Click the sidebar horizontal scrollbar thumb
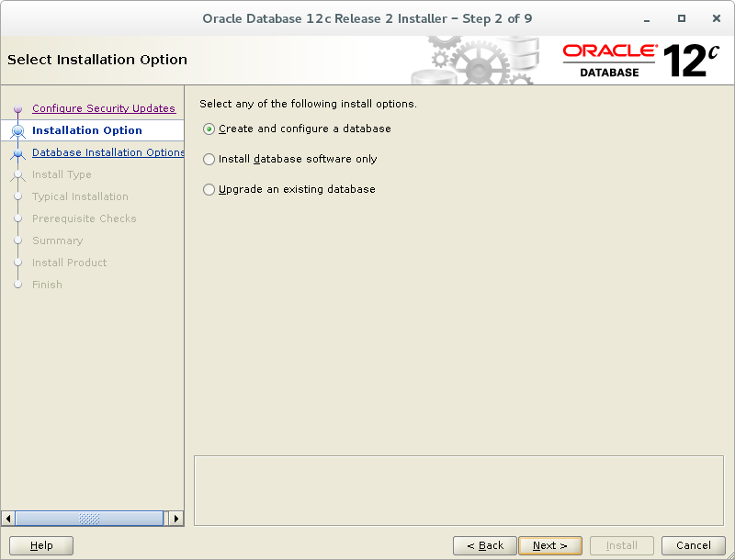 (89, 519)
